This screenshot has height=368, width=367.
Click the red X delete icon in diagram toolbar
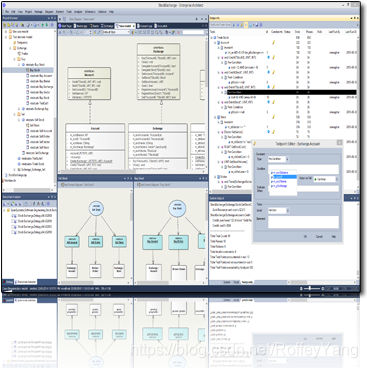pyautogui.click(x=179, y=32)
